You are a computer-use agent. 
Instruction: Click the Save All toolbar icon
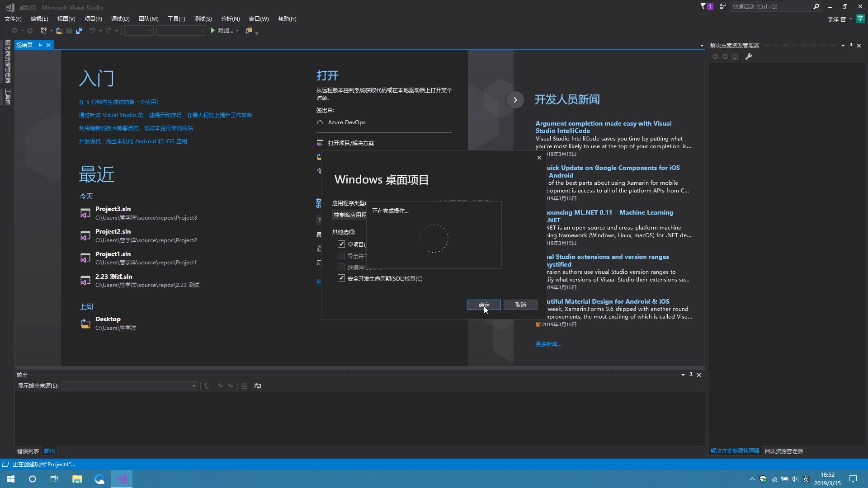(x=79, y=31)
